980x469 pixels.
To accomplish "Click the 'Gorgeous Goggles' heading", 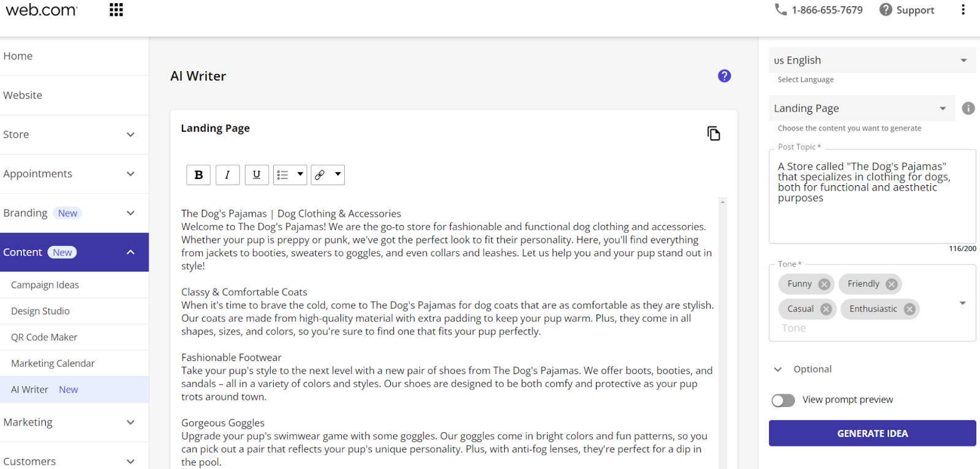I will click(x=223, y=423).
